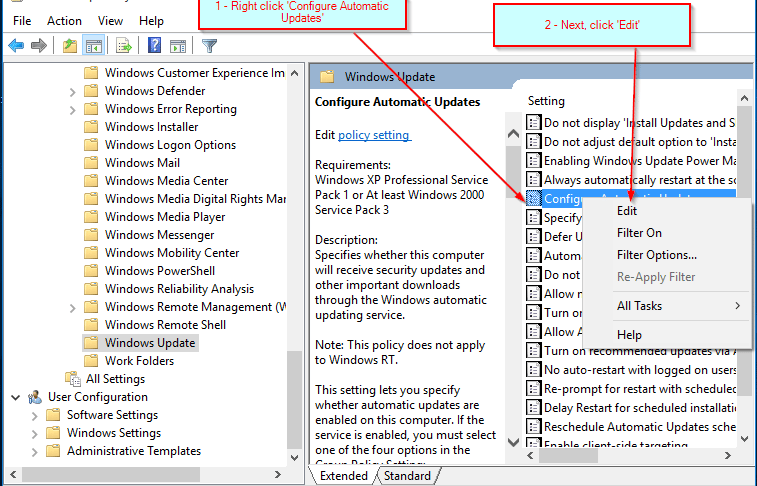The width and height of the screenshot is (757, 486).
Task: Expand the Windows Defender tree node
Action: tap(72, 92)
